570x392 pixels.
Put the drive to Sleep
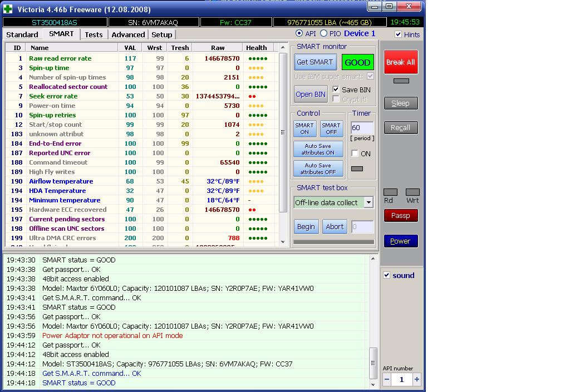pyautogui.click(x=401, y=103)
